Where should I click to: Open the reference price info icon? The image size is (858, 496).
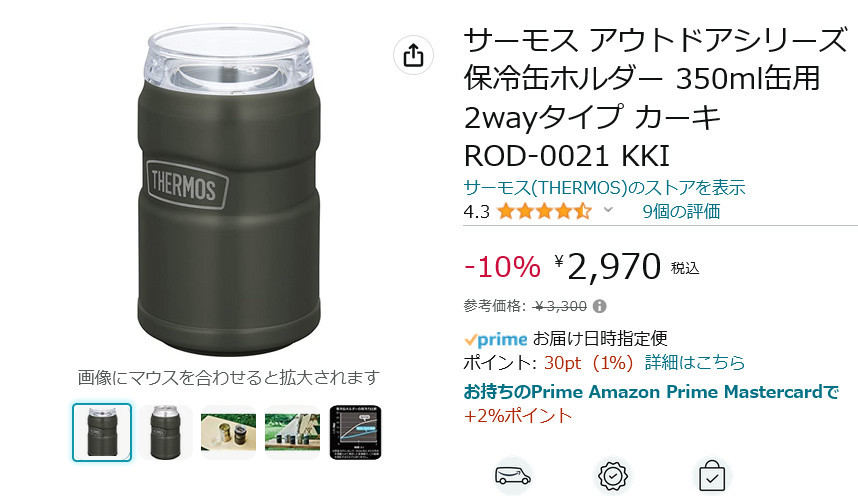pos(600,306)
